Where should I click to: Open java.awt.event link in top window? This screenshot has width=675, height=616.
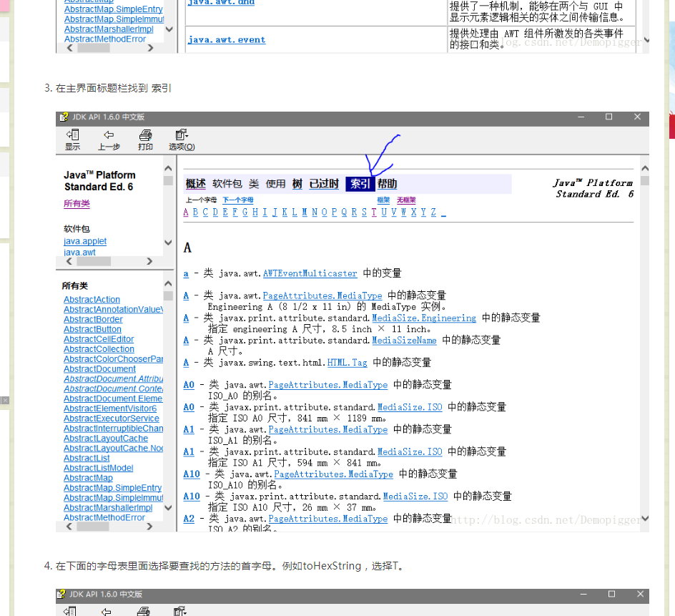pyautogui.click(x=227, y=39)
